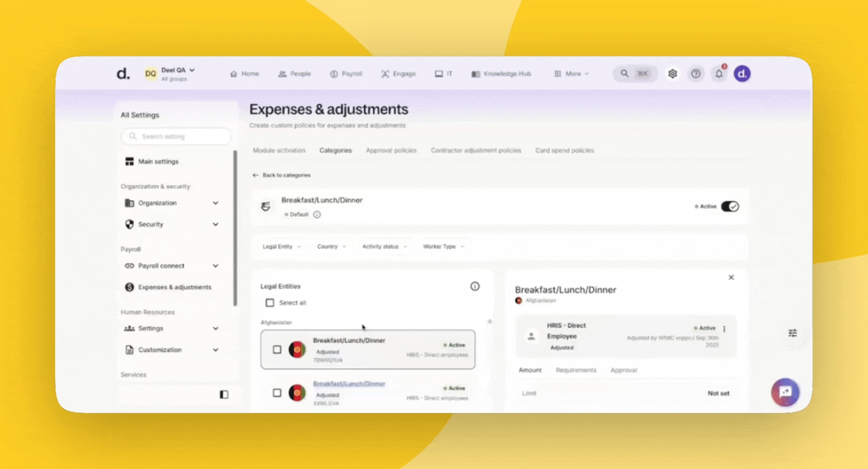Open Main settings in sidebar
This screenshot has height=469, width=868.
[158, 162]
